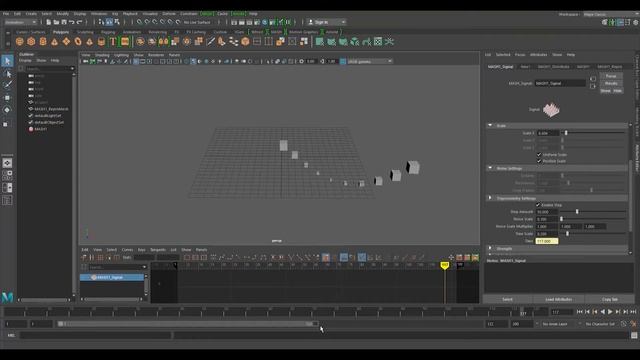The image size is (640, 360).
Task: Open the Outliner search filter dropdown
Action: click(x=72, y=69)
